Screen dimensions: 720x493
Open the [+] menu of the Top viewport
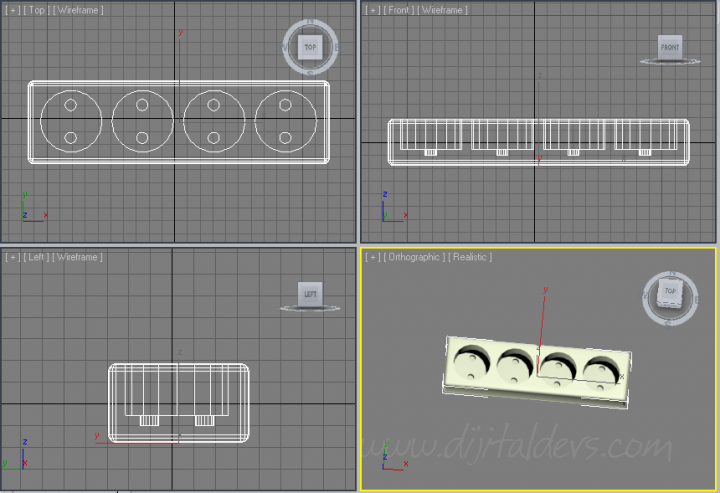pos(13,10)
